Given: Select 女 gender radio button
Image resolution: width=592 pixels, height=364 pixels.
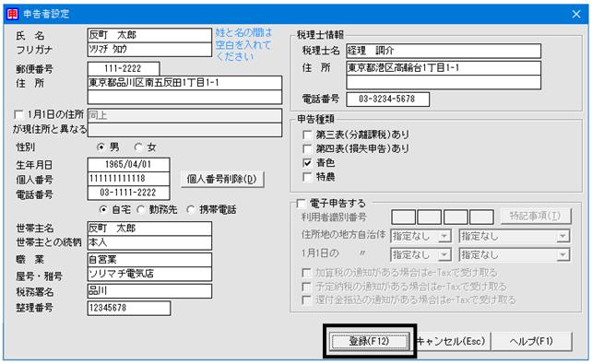Looking at the screenshot, I should click(x=138, y=147).
